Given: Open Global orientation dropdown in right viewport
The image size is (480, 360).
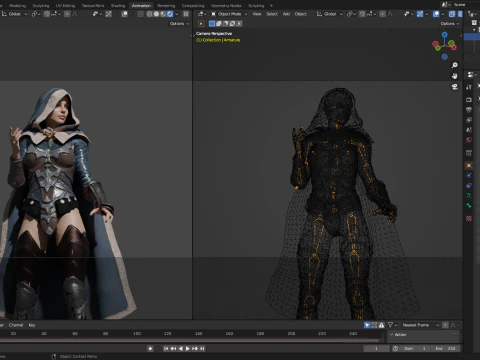Looking at the screenshot, I should point(329,14).
